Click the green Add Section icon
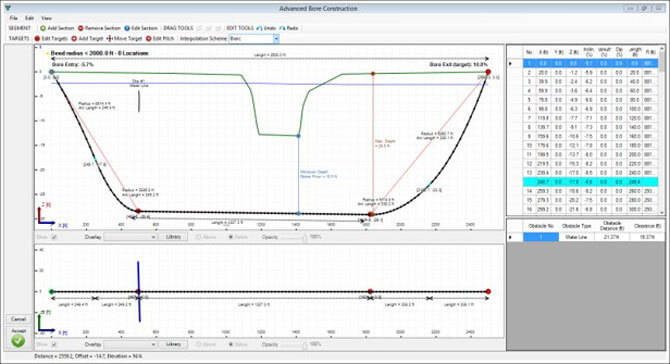 [x=43, y=28]
